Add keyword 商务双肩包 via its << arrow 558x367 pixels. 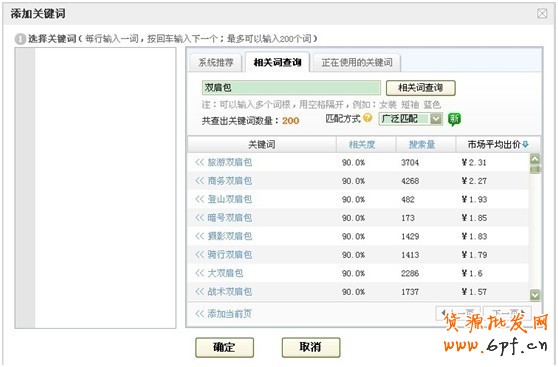(199, 181)
